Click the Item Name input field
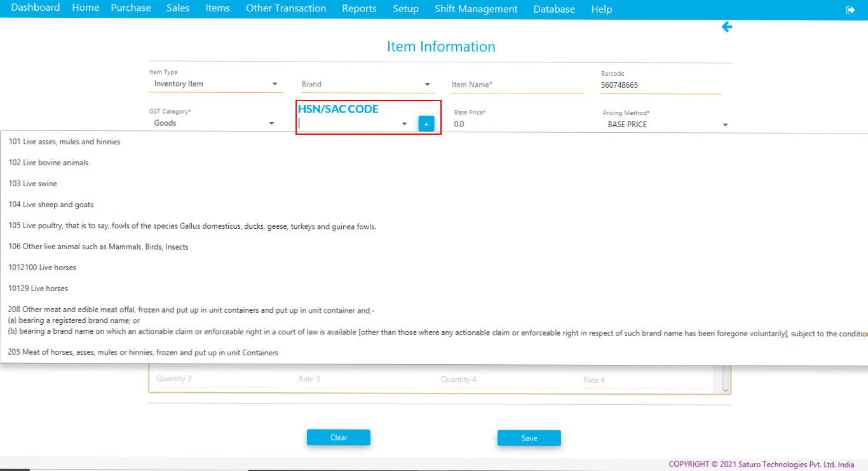The height and width of the screenshot is (471, 868). (x=517, y=85)
